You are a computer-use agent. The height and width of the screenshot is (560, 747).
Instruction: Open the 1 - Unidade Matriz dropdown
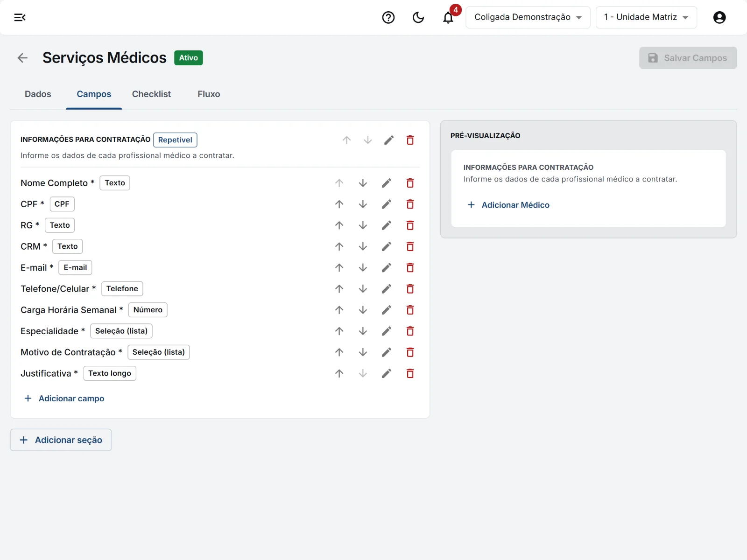(x=646, y=17)
